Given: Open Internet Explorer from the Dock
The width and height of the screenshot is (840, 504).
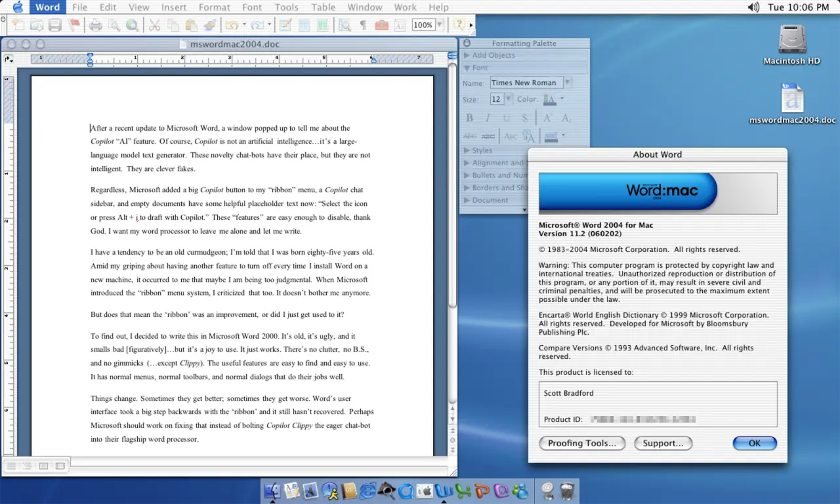Looking at the screenshot, I should pos(368,490).
